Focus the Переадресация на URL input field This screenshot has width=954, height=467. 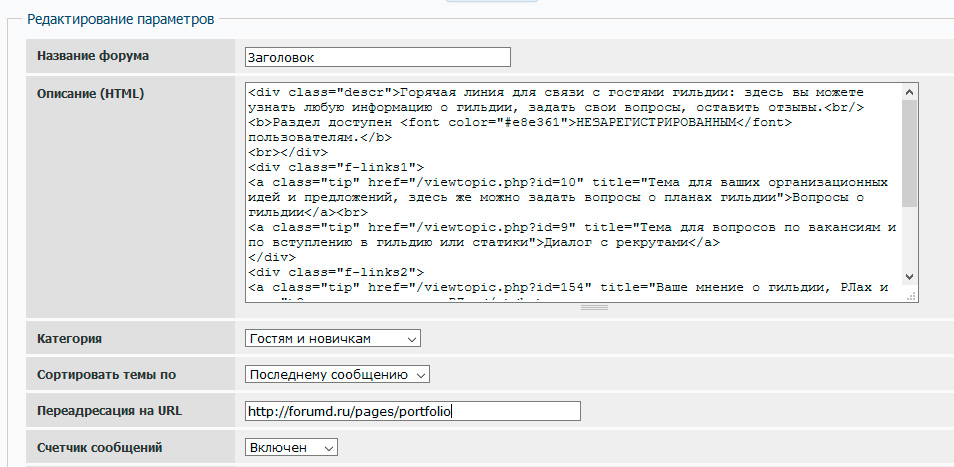(x=412, y=411)
